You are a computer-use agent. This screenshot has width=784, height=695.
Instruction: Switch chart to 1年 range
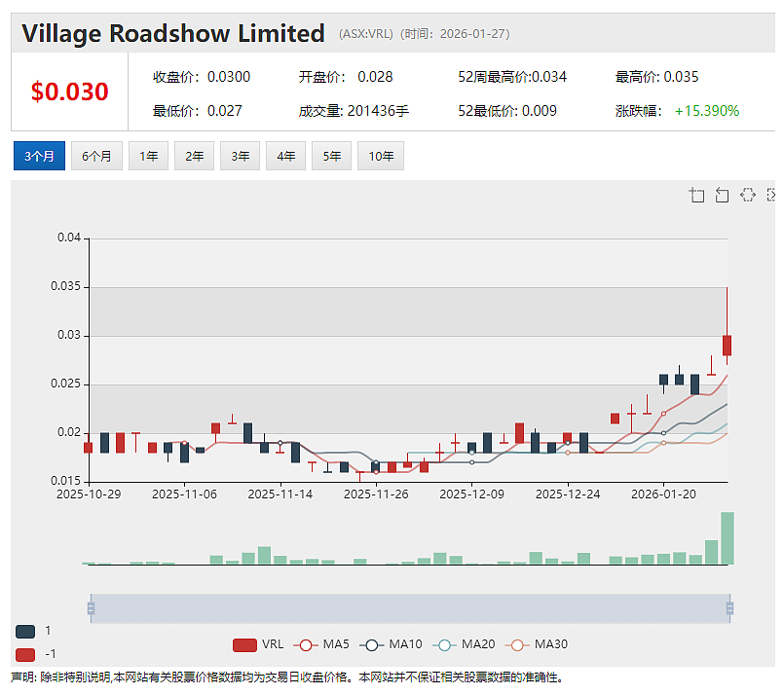tap(148, 156)
